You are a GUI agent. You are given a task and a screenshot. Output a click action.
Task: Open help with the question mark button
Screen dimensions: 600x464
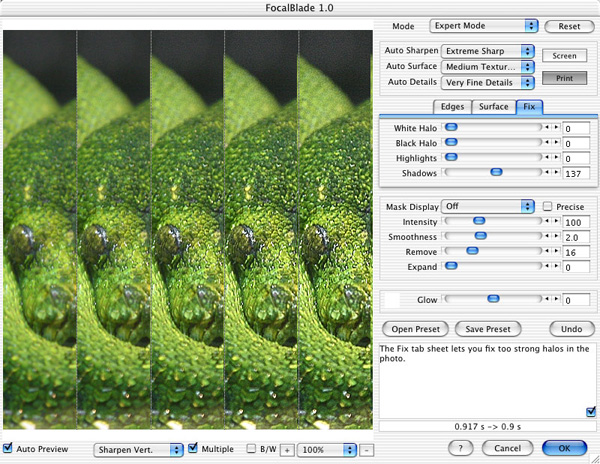pyautogui.click(x=453, y=447)
